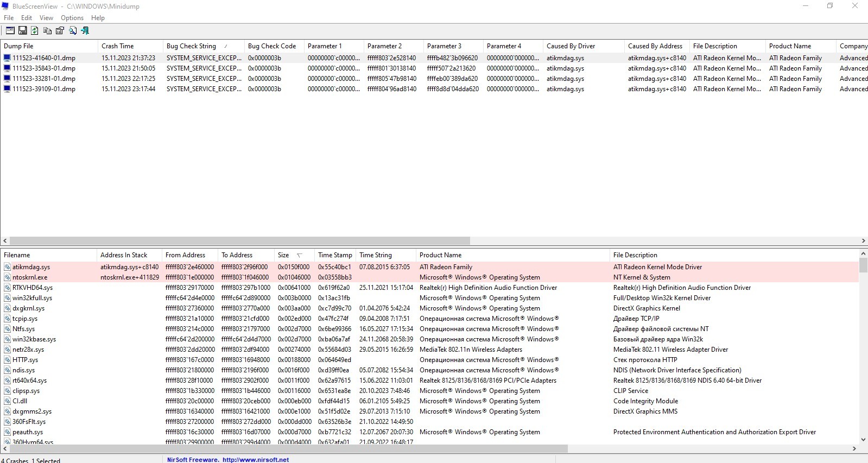Click the Advanced Options toolbar icon

click(x=10, y=31)
